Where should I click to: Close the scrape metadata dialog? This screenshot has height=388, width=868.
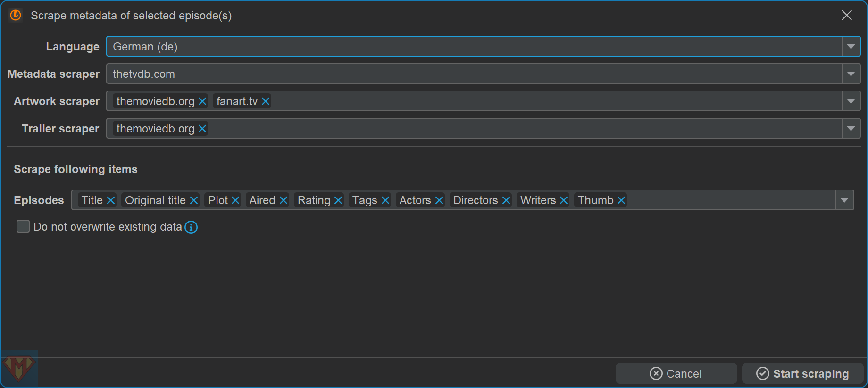click(847, 15)
